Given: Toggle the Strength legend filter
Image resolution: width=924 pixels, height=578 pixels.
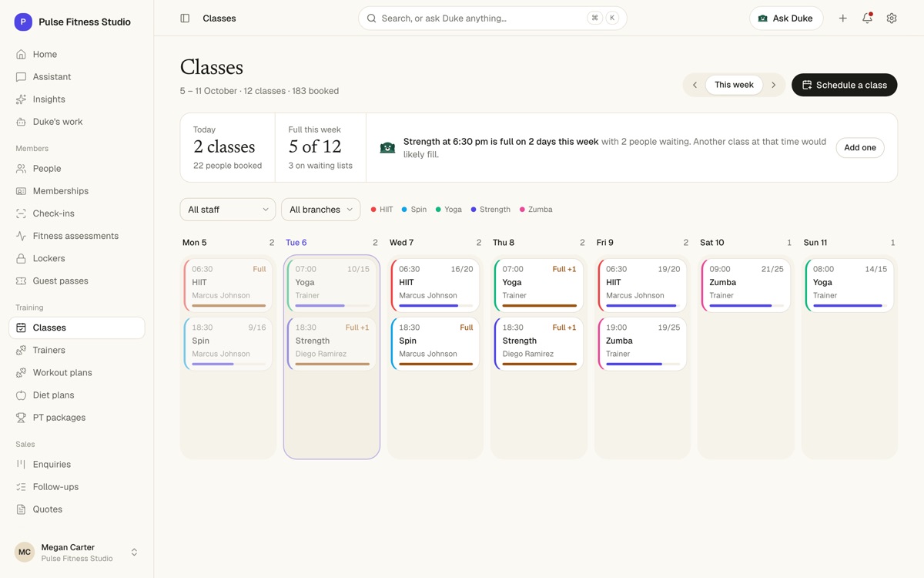Looking at the screenshot, I should point(490,210).
